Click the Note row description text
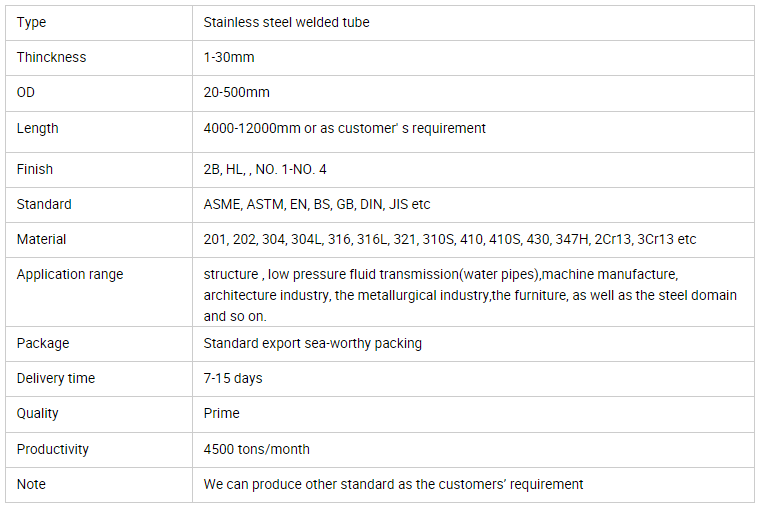This screenshot has height=506, width=762. (393, 484)
